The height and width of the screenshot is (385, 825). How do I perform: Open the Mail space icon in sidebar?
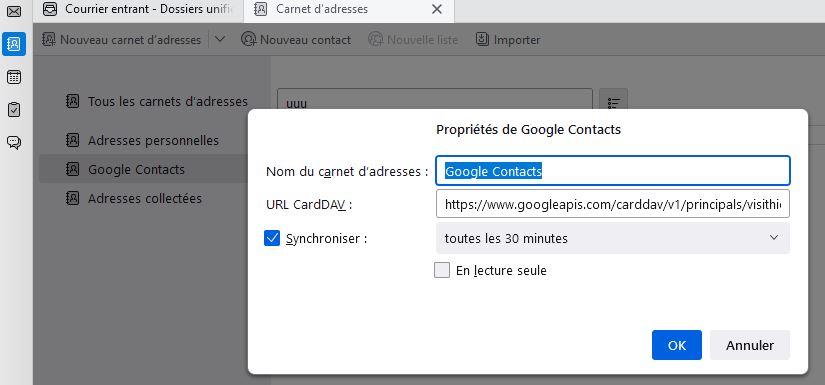pos(14,11)
